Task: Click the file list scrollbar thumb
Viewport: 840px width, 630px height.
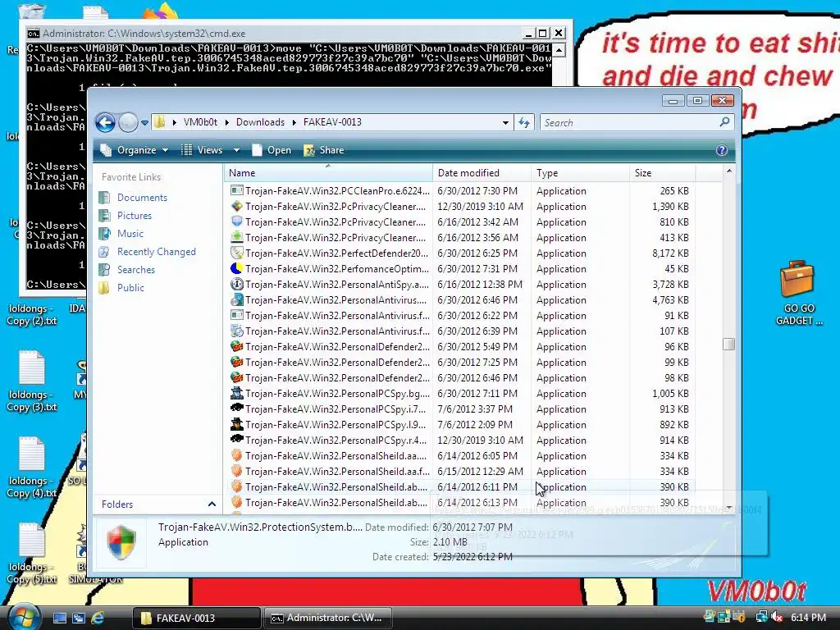Action: (728, 344)
